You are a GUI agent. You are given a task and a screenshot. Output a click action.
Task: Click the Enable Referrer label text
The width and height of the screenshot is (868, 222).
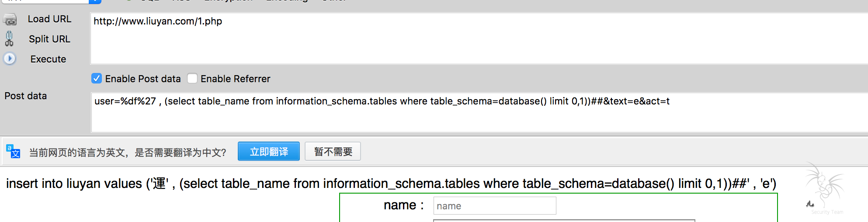[235, 79]
